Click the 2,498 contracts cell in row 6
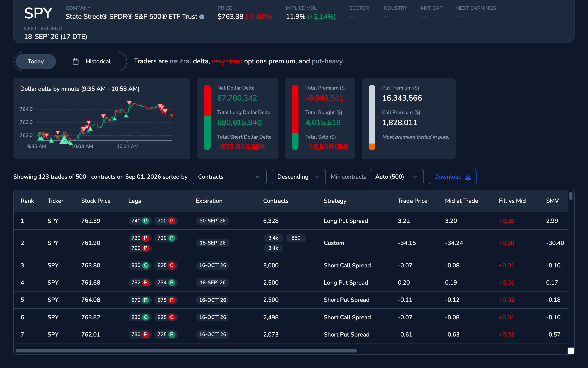Viewport: 588px width, 368px height. point(271,317)
